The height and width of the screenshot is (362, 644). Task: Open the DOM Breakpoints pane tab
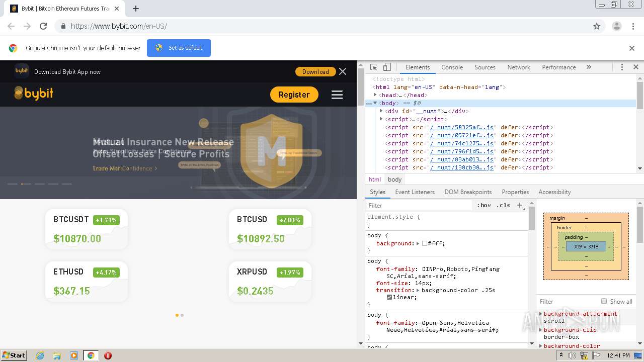pyautogui.click(x=468, y=192)
